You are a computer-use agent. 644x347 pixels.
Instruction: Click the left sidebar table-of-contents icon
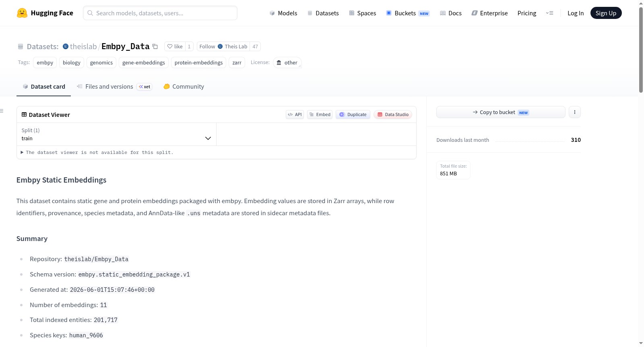point(2,111)
